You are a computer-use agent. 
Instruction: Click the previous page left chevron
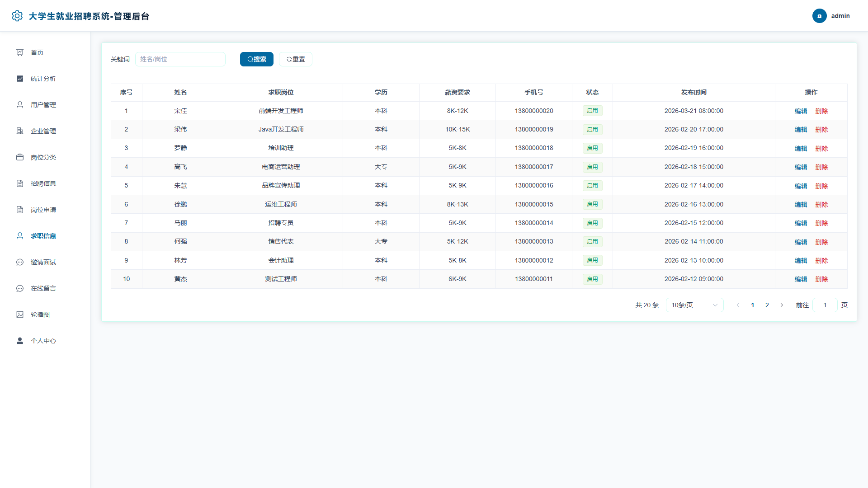[x=738, y=305]
